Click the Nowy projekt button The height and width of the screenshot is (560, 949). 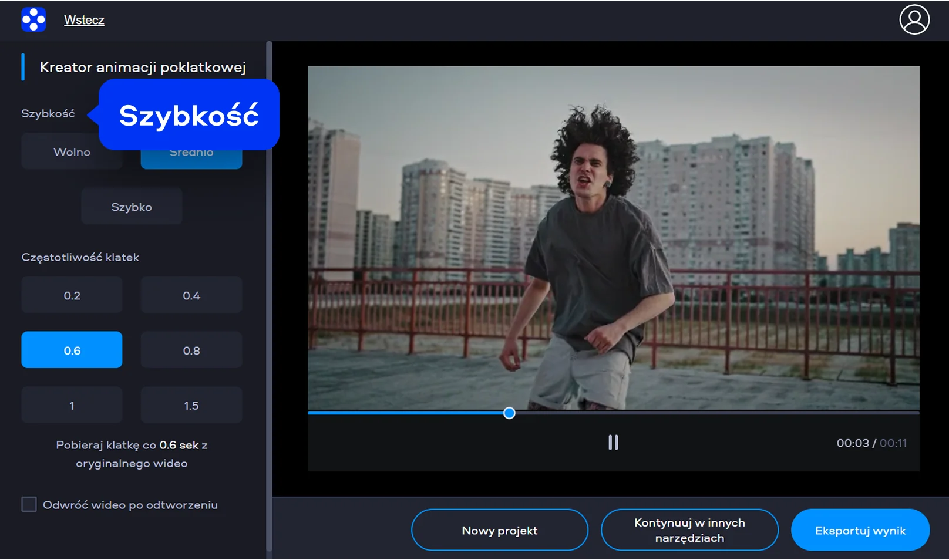tap(499, 530)
